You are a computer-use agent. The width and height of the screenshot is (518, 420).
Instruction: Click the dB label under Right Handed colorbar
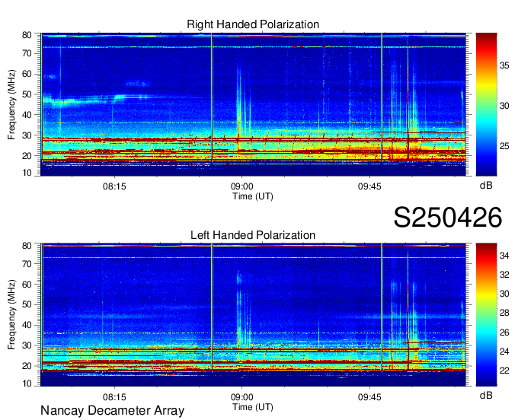click(x=486, y=186)
